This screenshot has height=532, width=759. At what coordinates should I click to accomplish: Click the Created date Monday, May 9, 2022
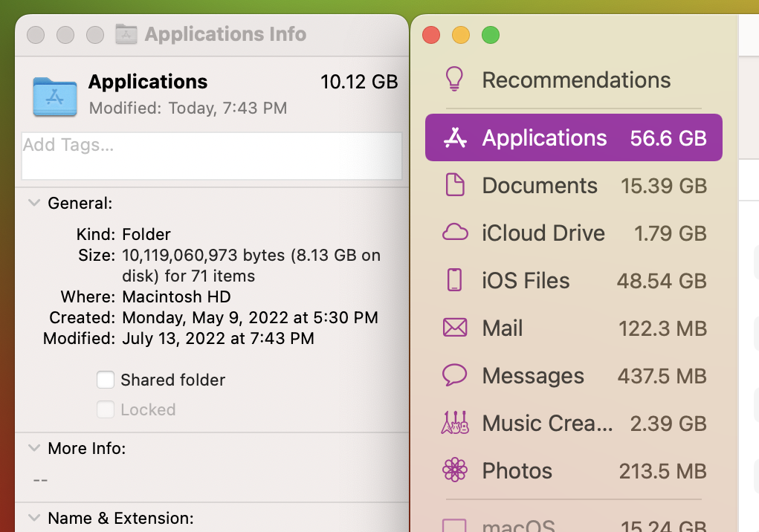250,317
